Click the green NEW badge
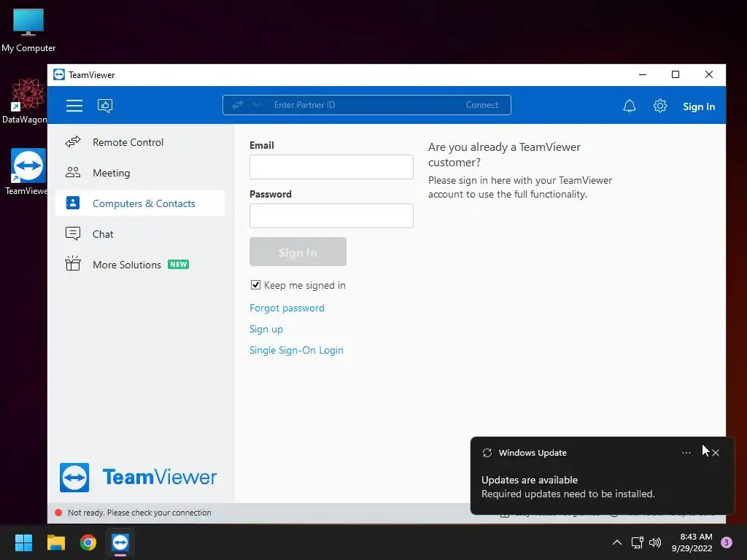Viewport: 747px width, 560px height. pyautogui.click(x=178, y=264)
